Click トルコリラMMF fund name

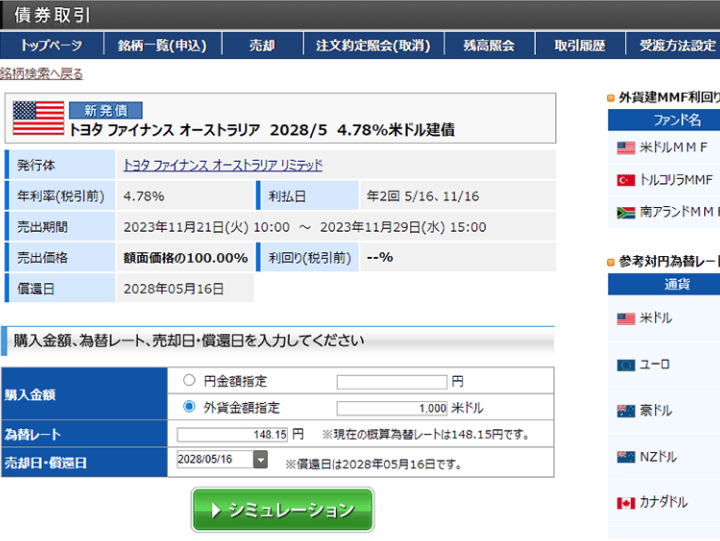coord(676,180)
